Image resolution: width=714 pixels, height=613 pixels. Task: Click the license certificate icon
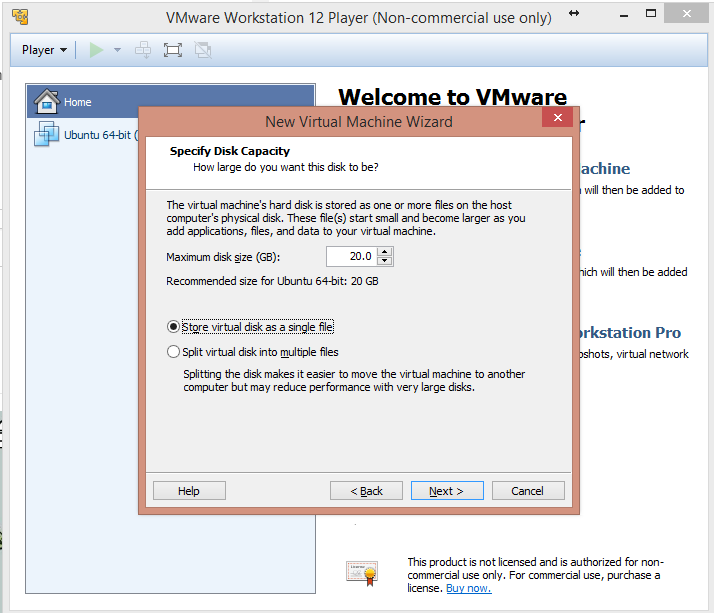point(362,573)
